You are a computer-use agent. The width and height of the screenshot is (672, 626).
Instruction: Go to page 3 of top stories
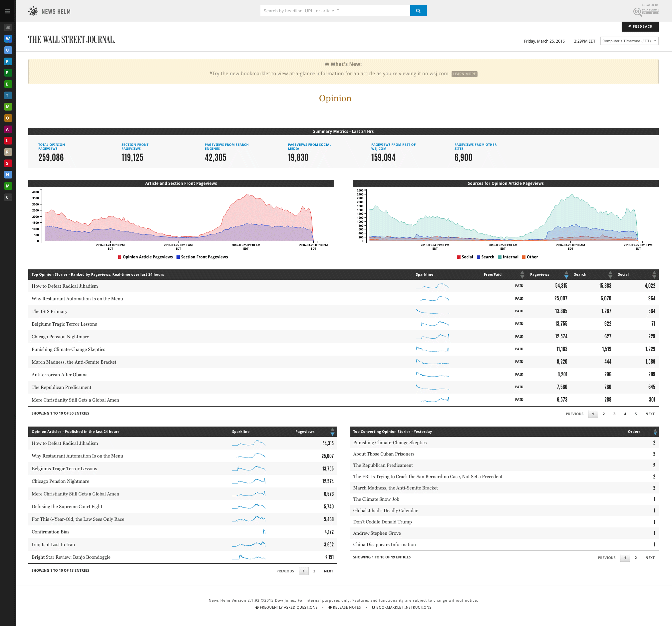(614, 414)
